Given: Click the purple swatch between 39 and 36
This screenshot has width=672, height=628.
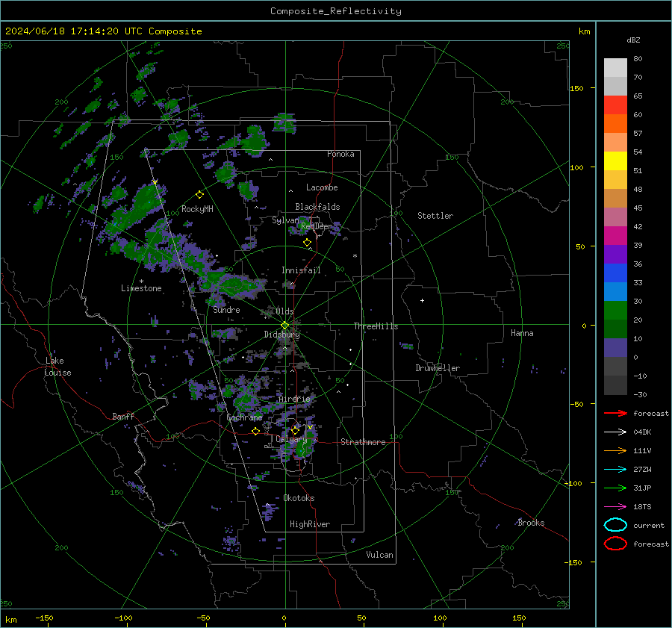Looking at the screenshot, I should (x=615, y=255).
